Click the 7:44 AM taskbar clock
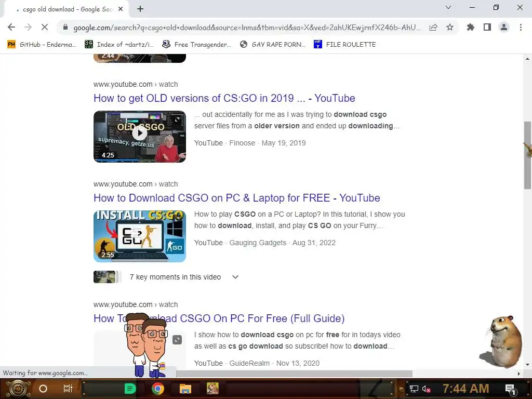Image resolution: width=532 pixels, height=399 pixels. click(466, 388)
